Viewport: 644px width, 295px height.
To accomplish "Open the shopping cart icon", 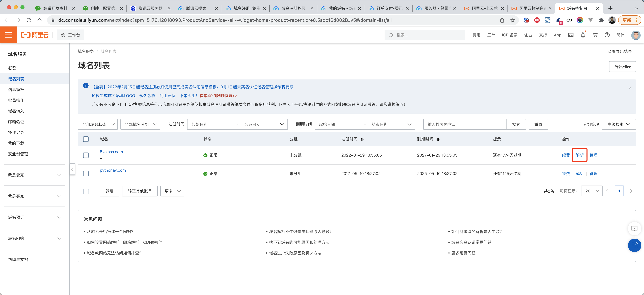I will click(595, 35).
